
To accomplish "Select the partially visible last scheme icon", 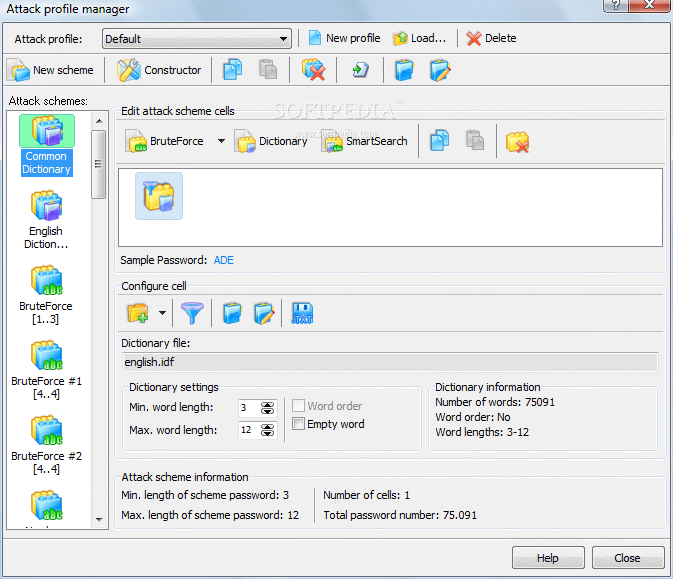I will point(46,507).
